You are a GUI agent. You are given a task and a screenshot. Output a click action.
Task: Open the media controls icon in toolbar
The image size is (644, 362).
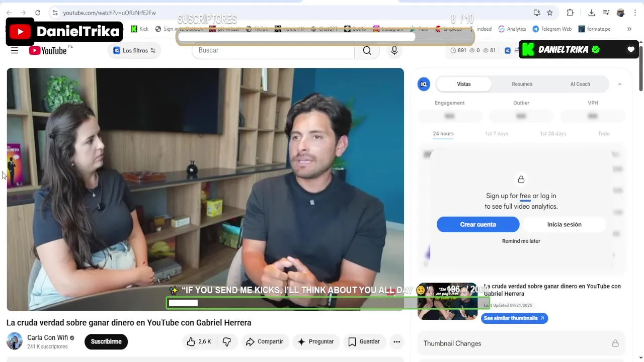coord(606,13)
